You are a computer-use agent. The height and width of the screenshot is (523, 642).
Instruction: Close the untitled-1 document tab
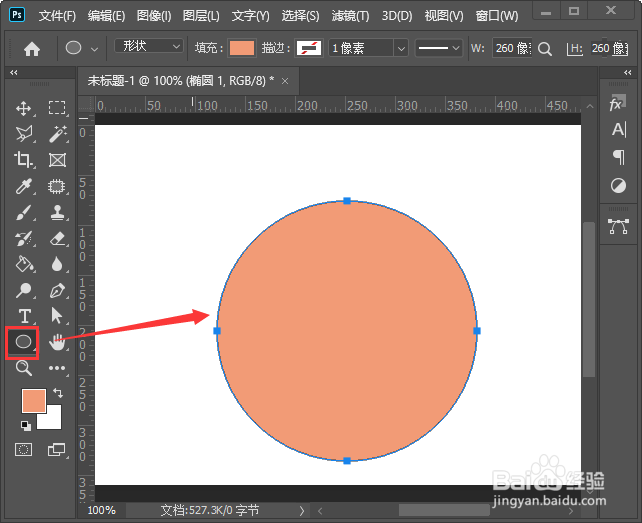pyautogui.click(x=285, y=82)
